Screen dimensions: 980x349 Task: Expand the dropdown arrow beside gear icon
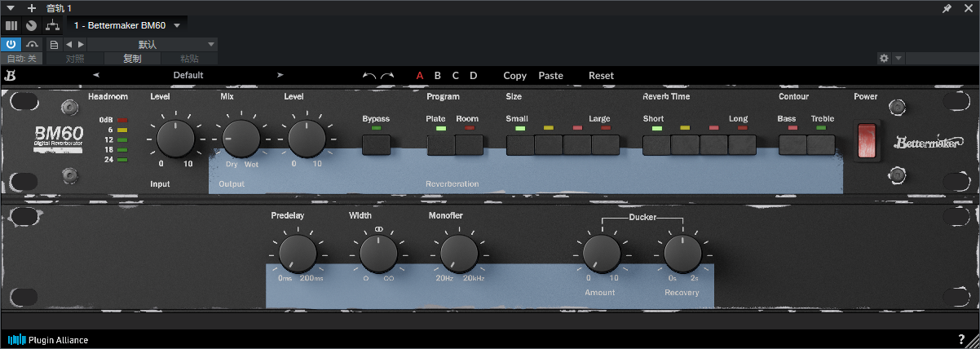[898, 59]
